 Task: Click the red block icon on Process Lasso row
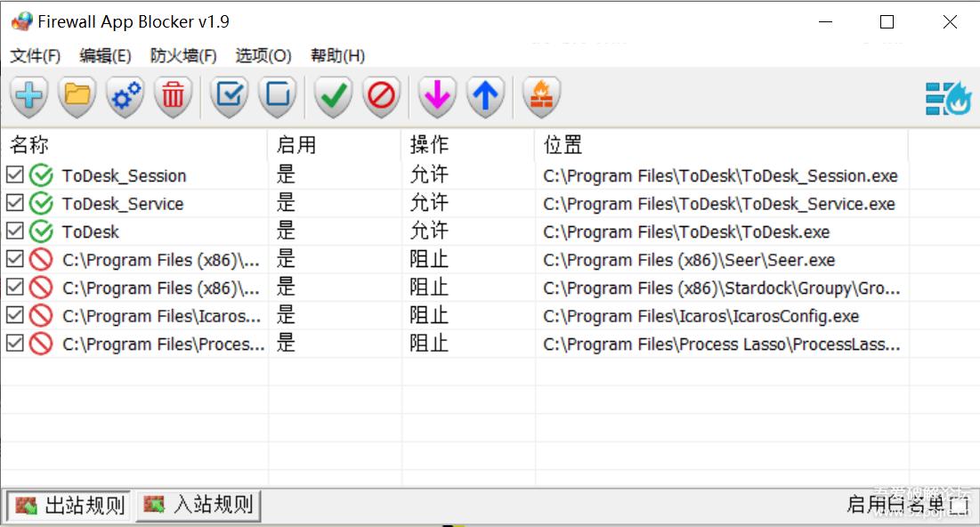[41, 344]
